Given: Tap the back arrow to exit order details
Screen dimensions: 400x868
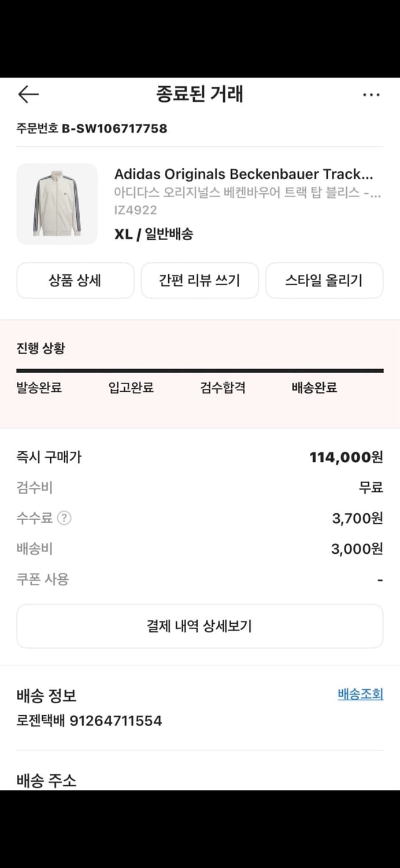Looking at the screenshot, I should click(x=27, y=94).
